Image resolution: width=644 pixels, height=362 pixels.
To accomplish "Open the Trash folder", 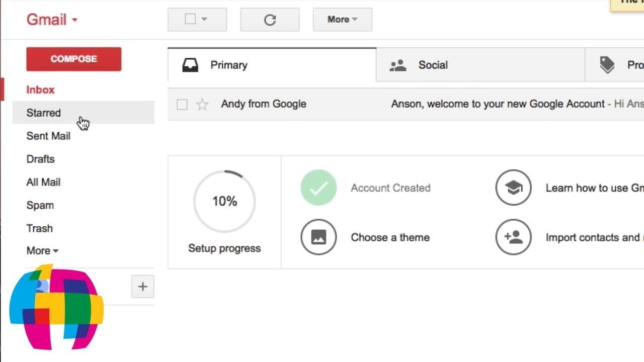I will 39,228.
